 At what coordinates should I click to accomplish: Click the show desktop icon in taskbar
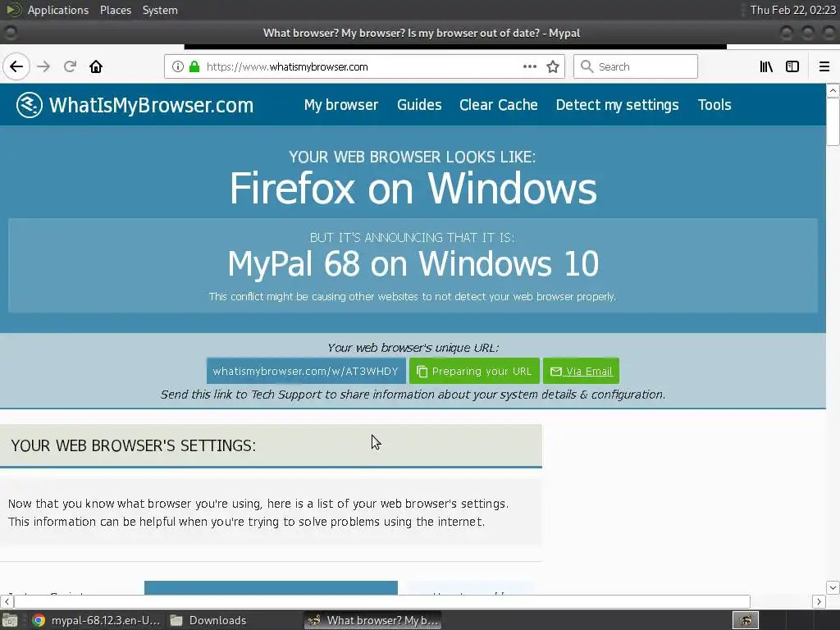tap(10, 620)
